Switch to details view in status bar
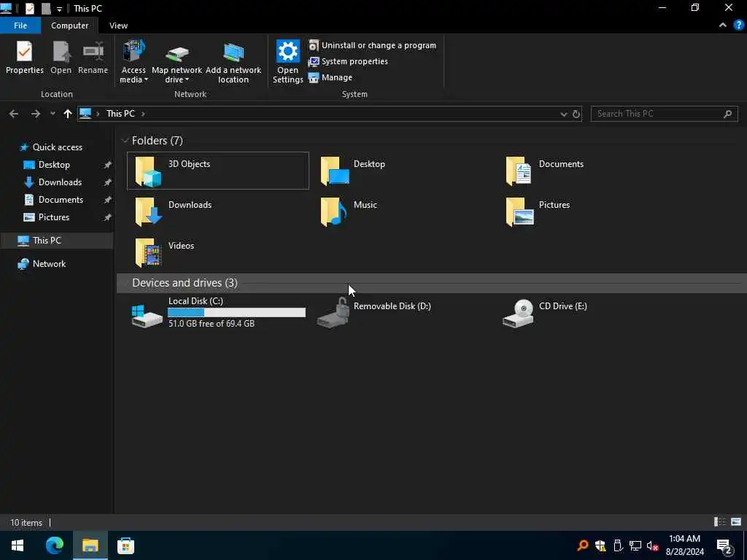The image size is (747, 560). [720, 522]
